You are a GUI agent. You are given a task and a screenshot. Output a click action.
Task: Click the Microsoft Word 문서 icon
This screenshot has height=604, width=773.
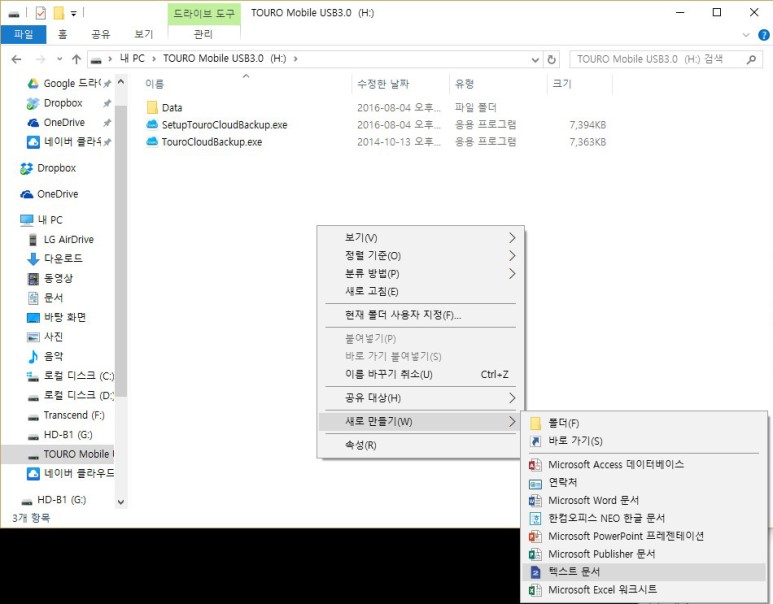[x=535, y=500]
